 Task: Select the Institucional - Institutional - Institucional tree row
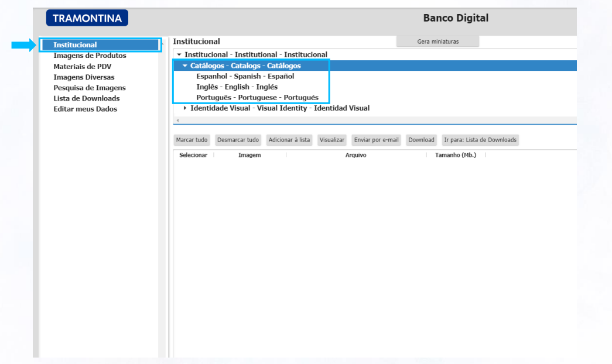click(256, 54)
